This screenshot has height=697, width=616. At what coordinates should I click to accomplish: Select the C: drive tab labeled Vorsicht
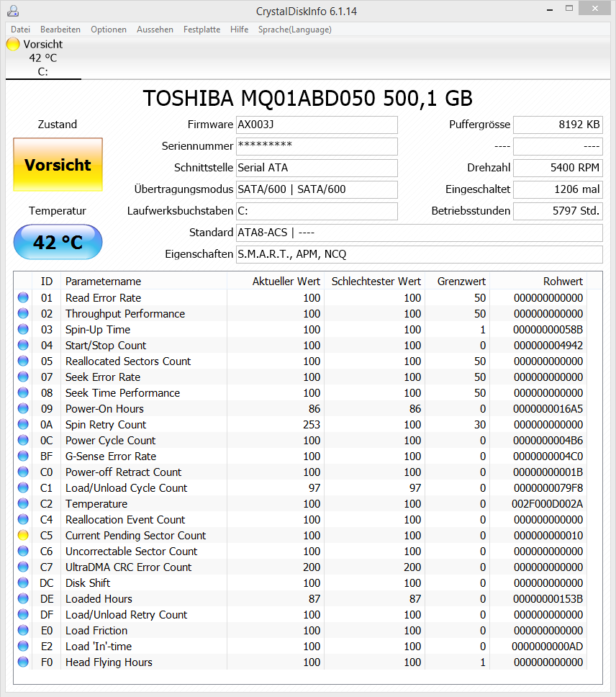click(43, 58)
